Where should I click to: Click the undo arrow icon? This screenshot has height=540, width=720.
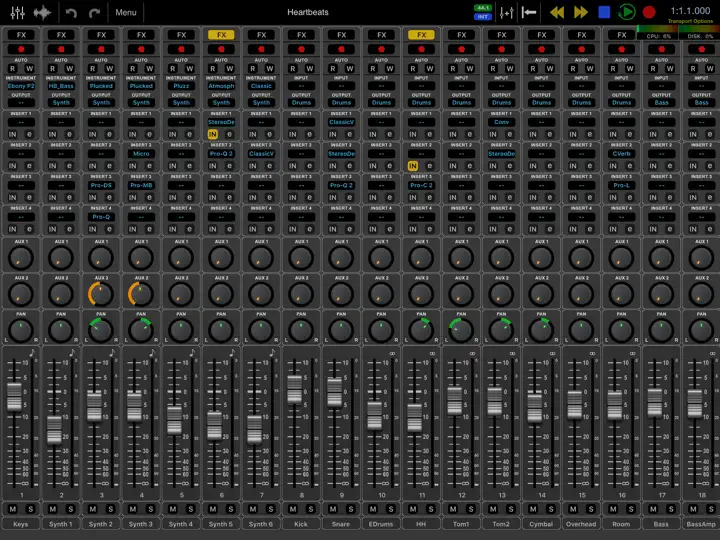click(x=71, y=12)
